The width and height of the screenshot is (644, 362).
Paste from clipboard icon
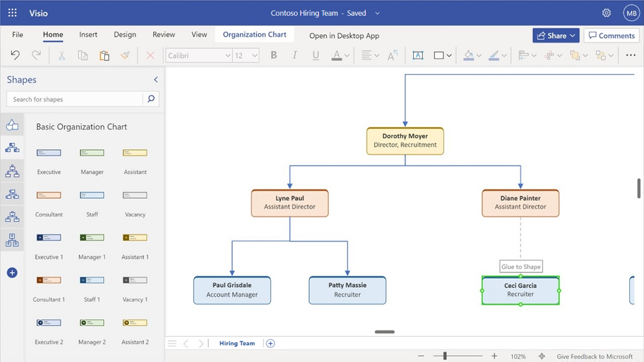[104, 55]
